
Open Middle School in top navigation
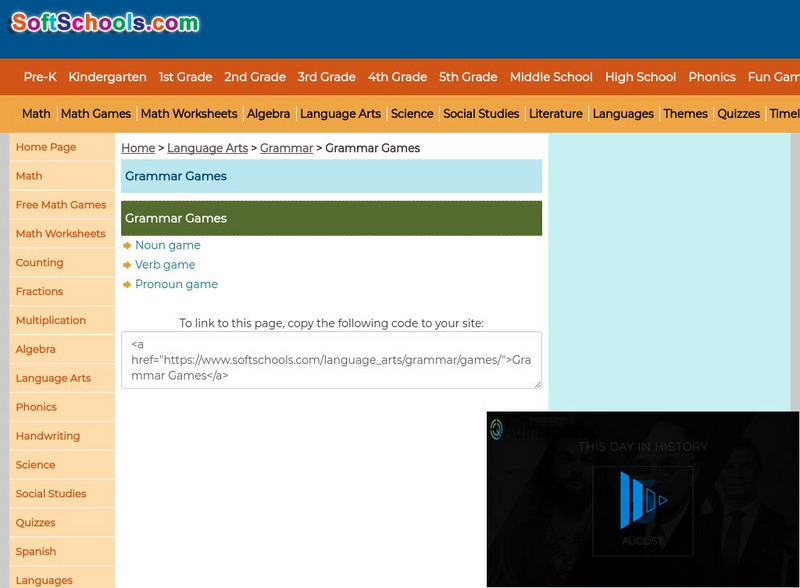[x=552, y=77]
